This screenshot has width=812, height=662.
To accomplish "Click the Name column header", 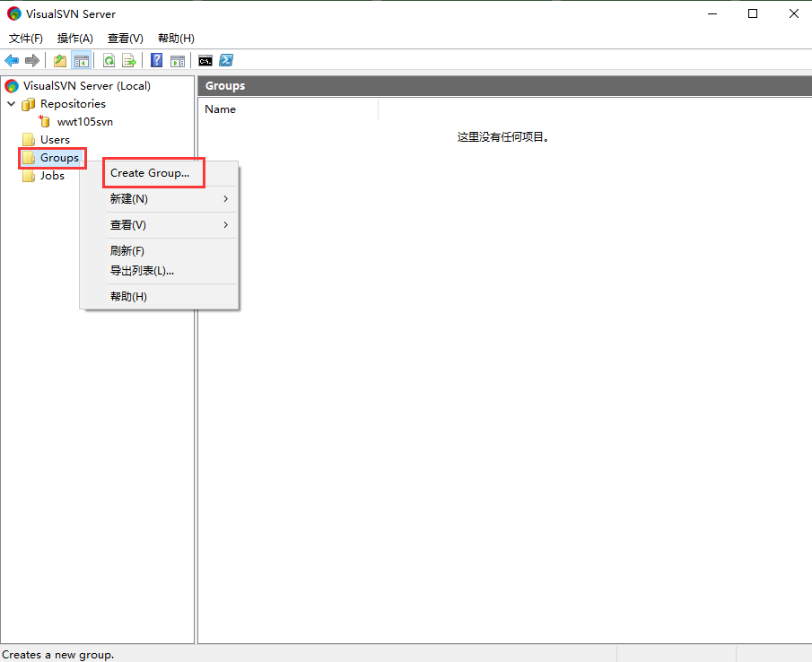I will click(x=221, y=109).
